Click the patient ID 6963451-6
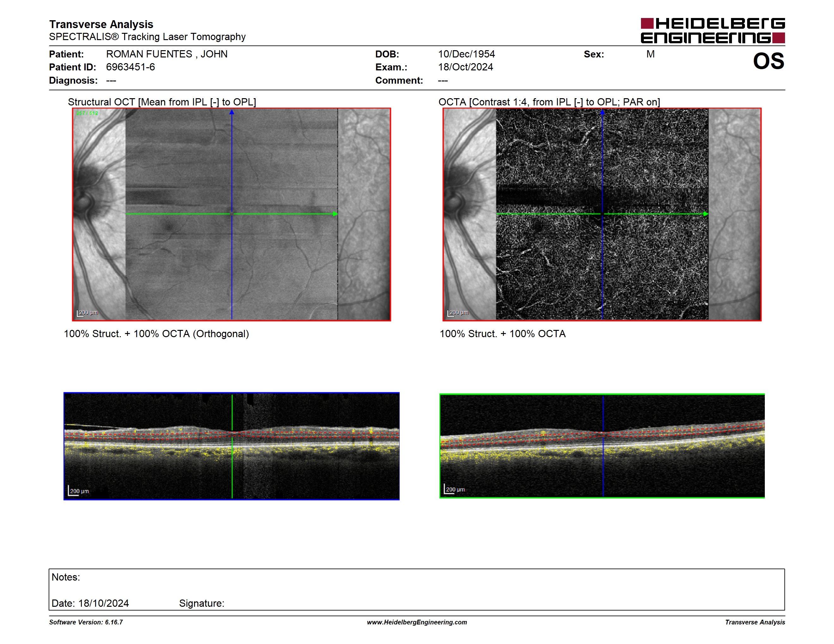The image size is (834, 644). [x=130, y=67]
